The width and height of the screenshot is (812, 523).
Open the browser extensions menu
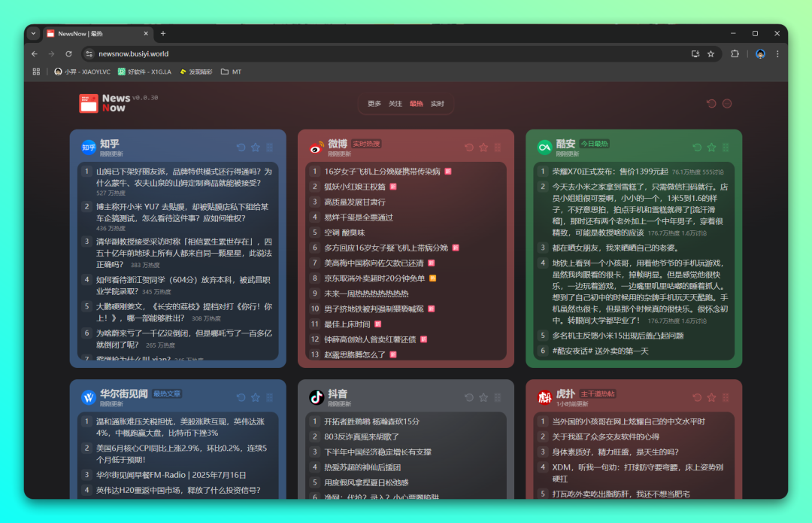[735, 54]
